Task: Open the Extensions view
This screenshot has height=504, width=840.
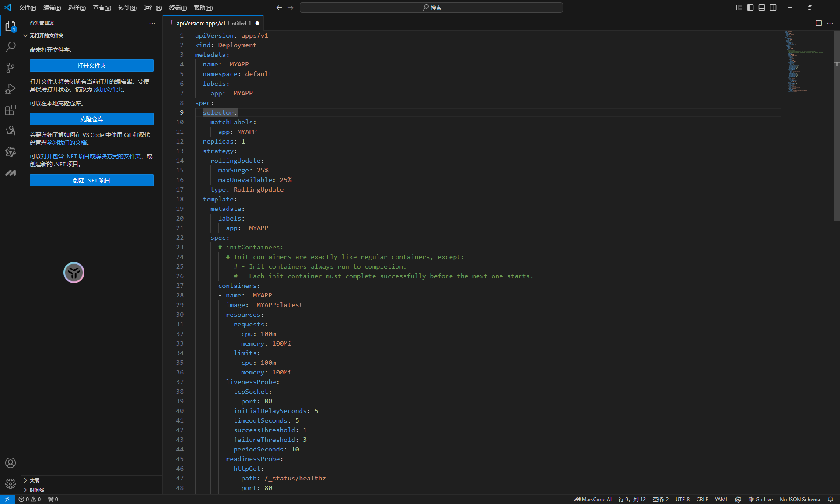Action: [x=10, y=110]
